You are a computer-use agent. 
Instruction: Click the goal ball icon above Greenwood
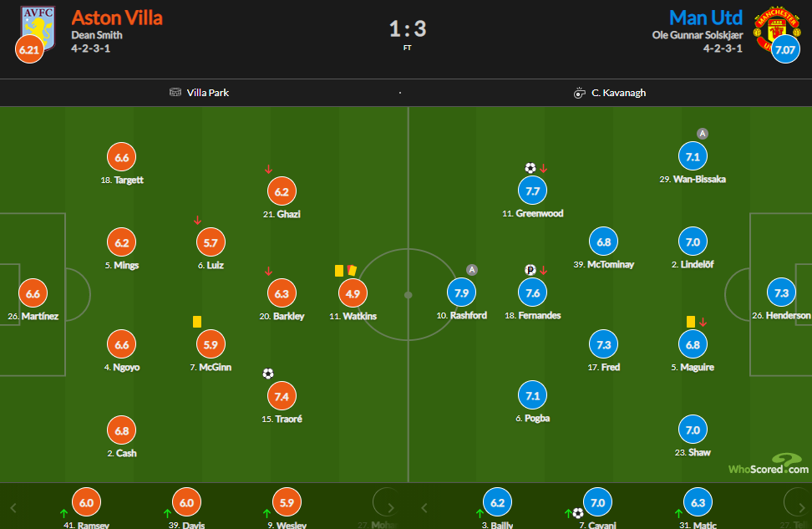tap(530, 168)
